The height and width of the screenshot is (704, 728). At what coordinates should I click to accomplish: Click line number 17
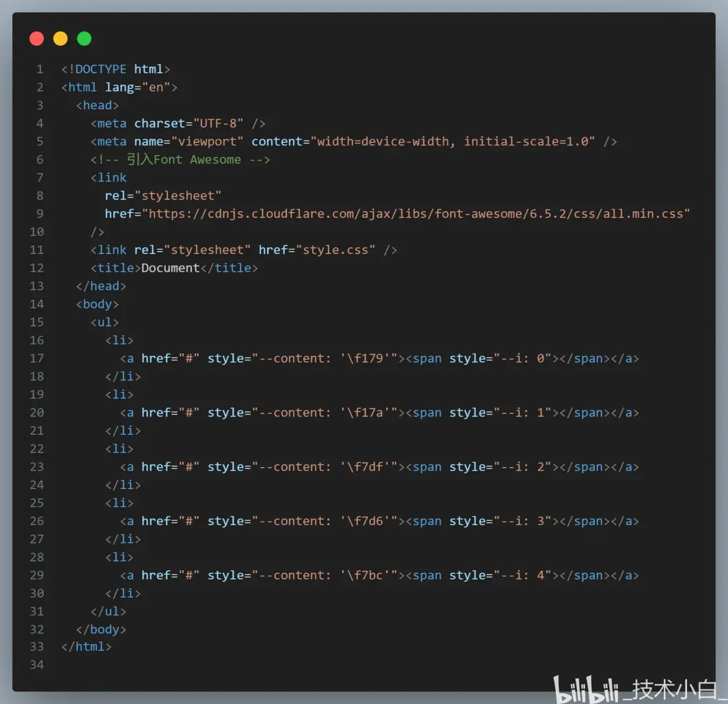pyautogui.click(x=37, y=359)
